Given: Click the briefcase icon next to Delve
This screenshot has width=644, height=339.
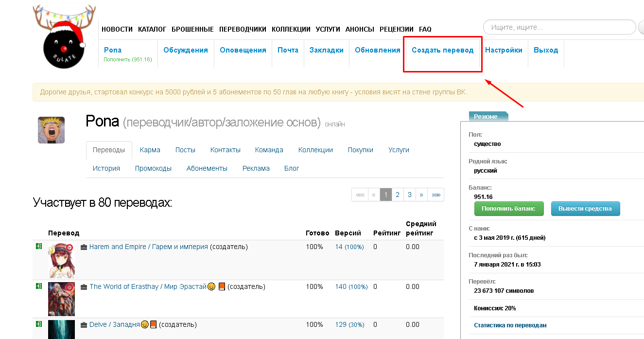Looking at the screenshot, I should point(84,324).
